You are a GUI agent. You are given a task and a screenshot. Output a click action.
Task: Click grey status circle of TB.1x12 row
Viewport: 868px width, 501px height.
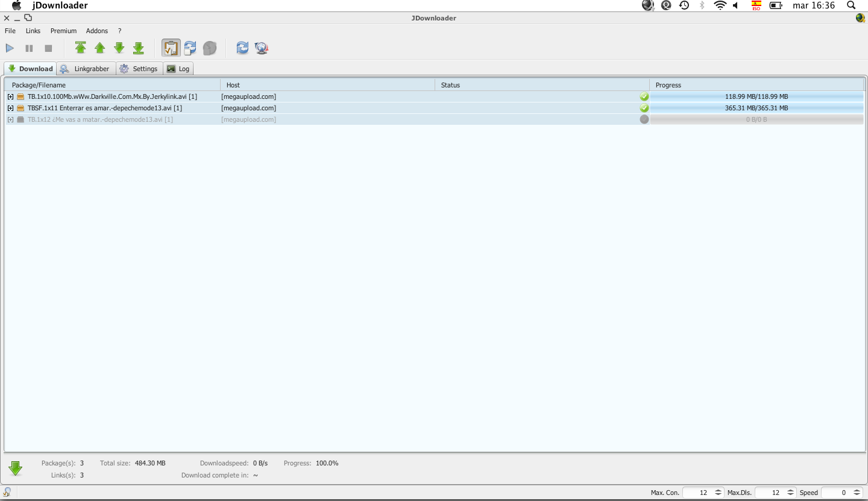[644, 119]
